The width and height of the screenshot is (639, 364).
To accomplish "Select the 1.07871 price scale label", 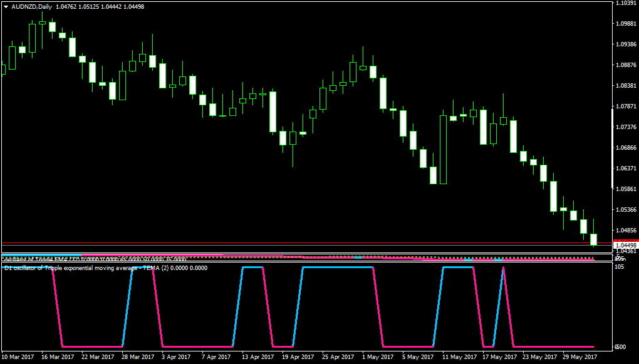I will pos(626,107).
